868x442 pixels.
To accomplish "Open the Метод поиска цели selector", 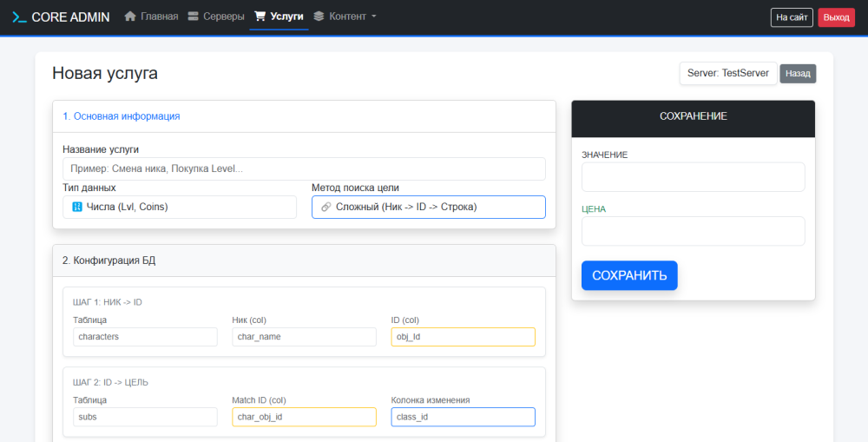I will [x=428, y=207].
